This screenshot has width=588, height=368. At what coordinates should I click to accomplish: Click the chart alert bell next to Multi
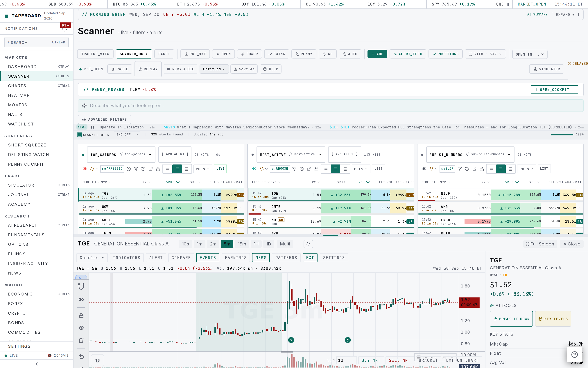(308, 244)
